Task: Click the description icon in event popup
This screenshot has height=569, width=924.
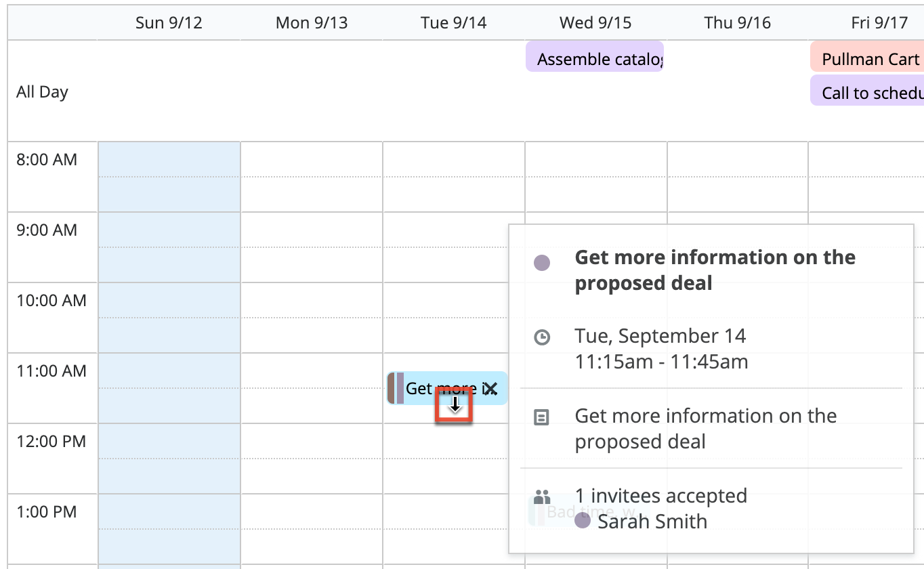Action: (x=542, y=417)
